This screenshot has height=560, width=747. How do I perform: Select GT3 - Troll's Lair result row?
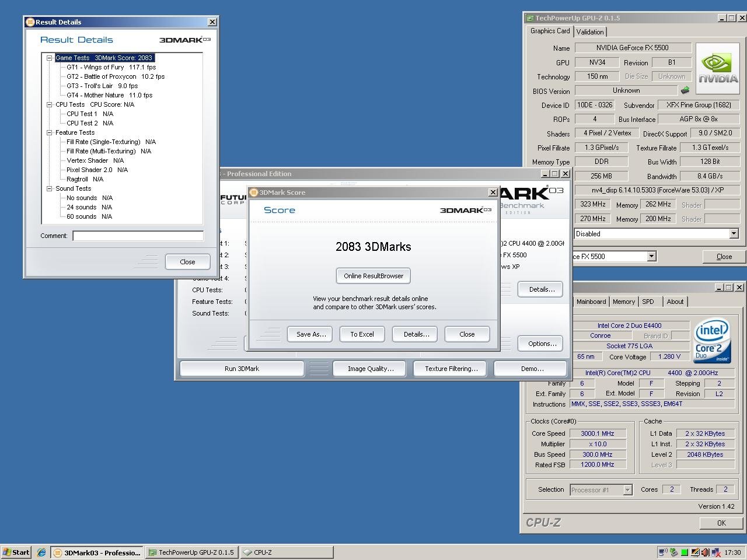(102, 86)
